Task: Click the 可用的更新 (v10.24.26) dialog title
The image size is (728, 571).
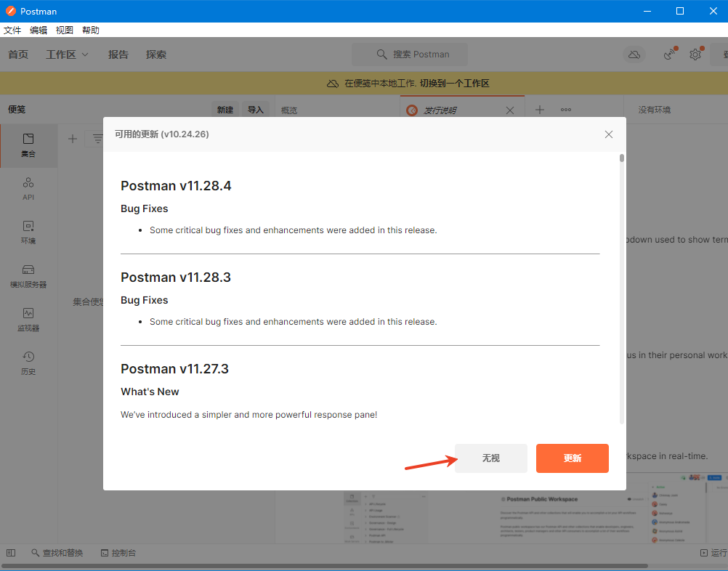Action: tap(161, 134)
